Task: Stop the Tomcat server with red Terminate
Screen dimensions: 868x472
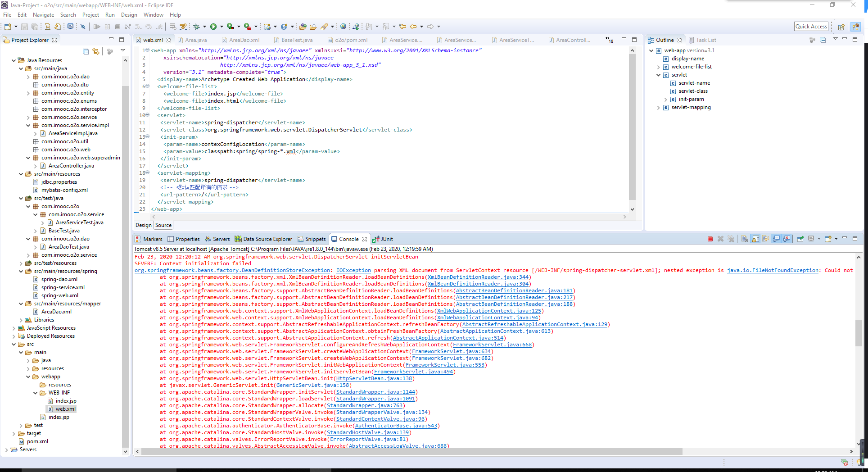Action: pyautogui.click(x=710, y=239)
